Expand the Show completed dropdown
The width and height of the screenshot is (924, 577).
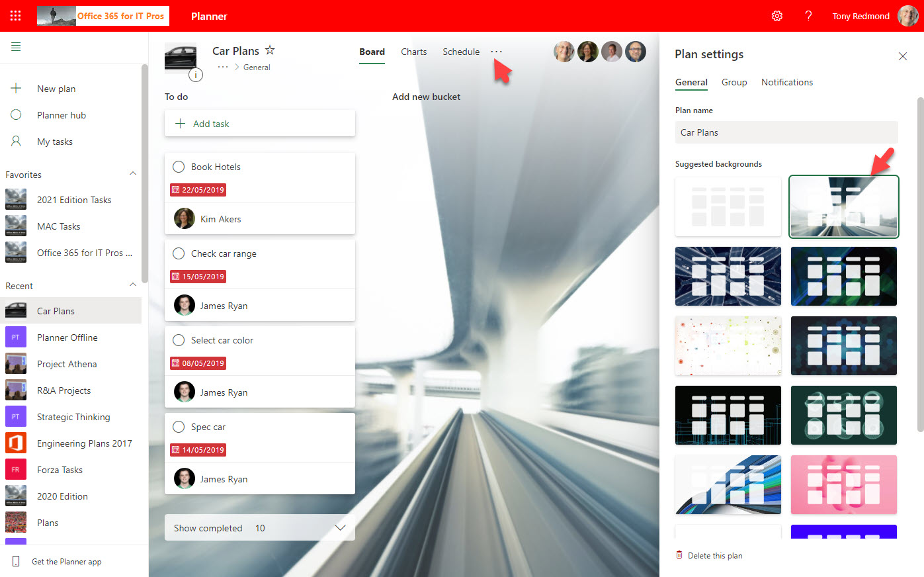click(x=340, y=528)
